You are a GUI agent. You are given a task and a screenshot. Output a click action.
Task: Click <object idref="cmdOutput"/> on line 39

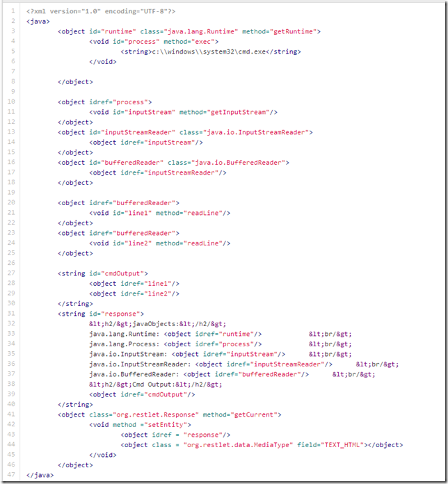click(x=142, y=394)
